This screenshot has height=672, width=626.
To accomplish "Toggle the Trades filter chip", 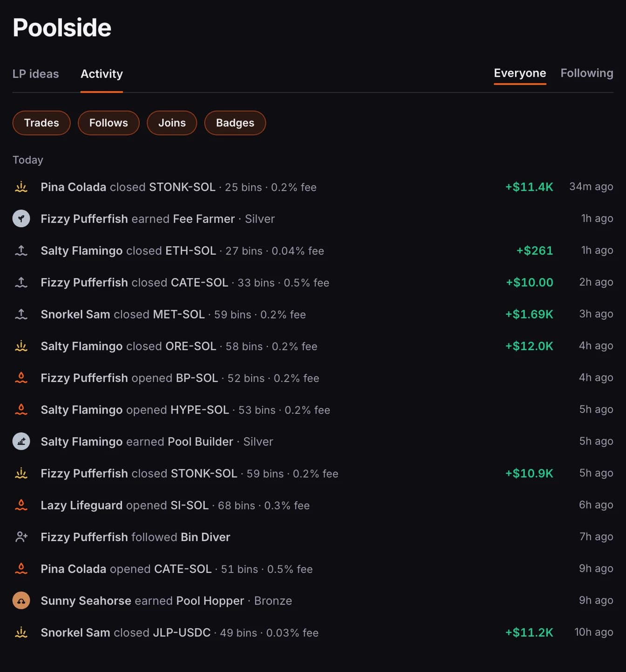I will (x=41, y=123).
